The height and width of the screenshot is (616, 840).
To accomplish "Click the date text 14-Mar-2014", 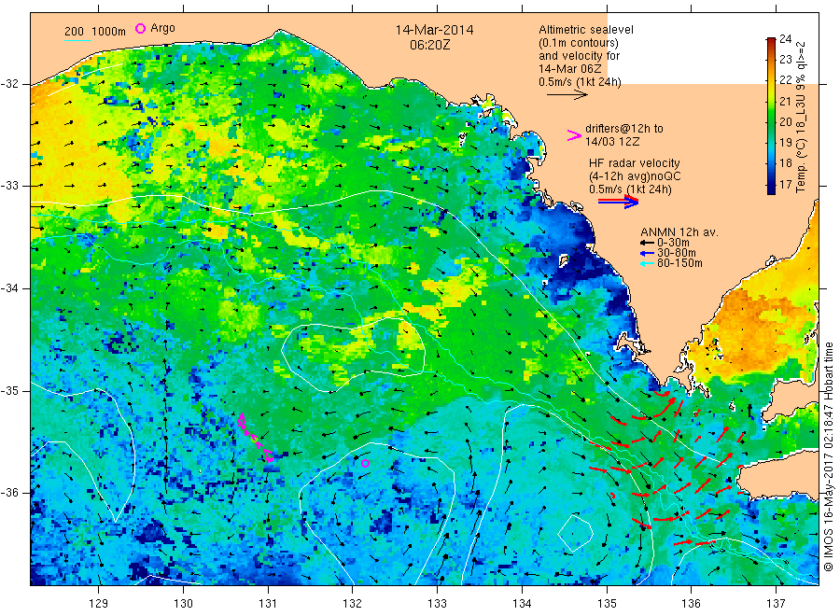I will 434,31.
